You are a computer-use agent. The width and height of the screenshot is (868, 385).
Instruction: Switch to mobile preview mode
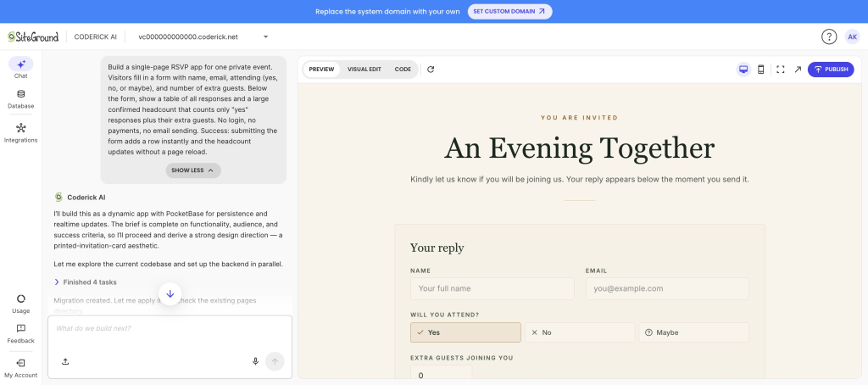pos(760,70)
